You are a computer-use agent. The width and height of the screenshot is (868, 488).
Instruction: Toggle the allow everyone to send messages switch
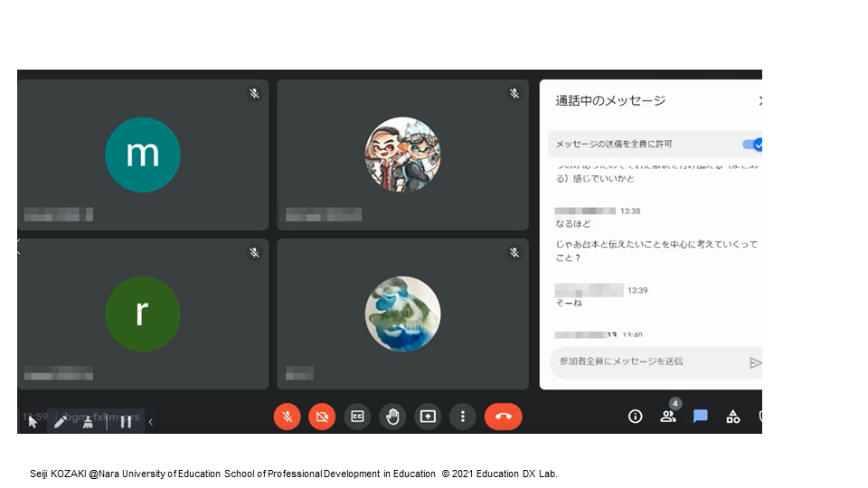tap(752, 145)
